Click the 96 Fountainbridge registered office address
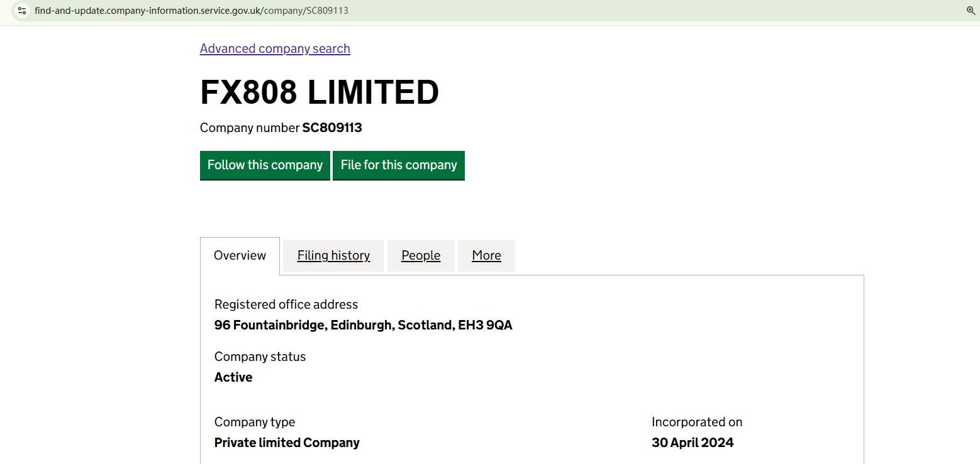Screen dimensions: 980x464 point(363,325)
